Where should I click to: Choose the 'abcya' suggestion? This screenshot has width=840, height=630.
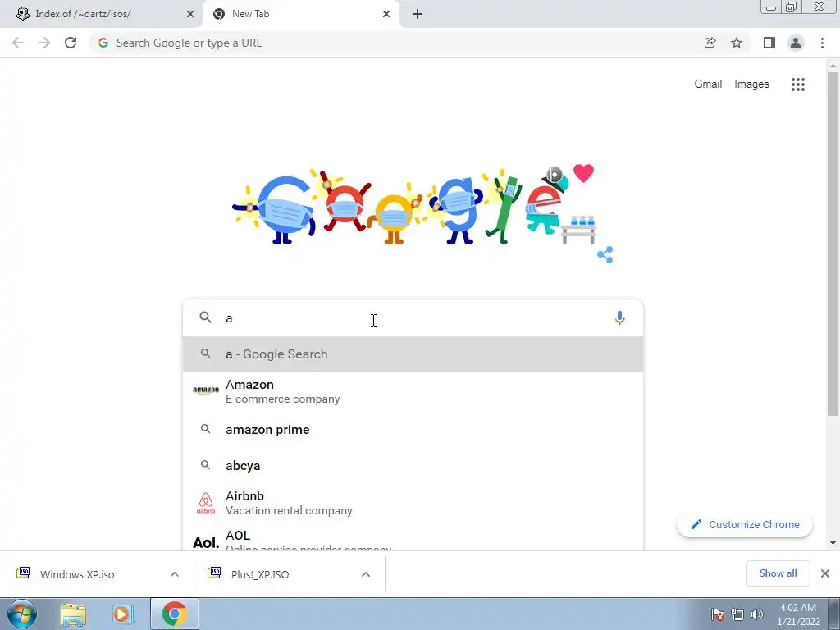point(413,466)
